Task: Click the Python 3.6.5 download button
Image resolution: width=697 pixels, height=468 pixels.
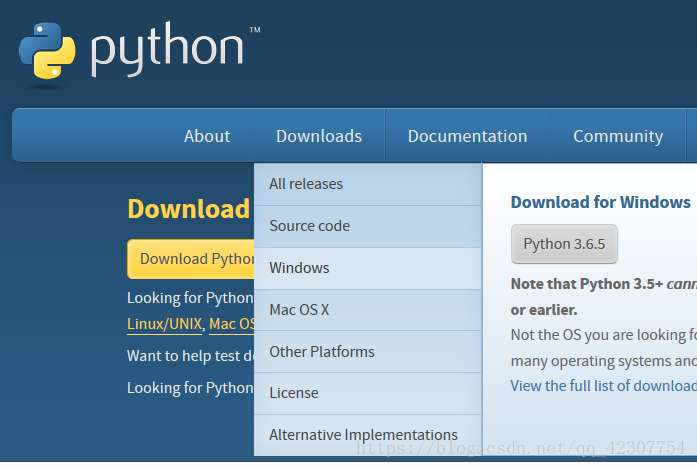Action: coord(564,244)
